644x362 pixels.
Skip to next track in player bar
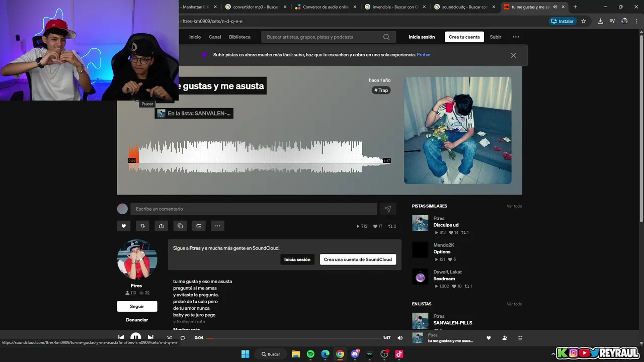click(150, 337)
